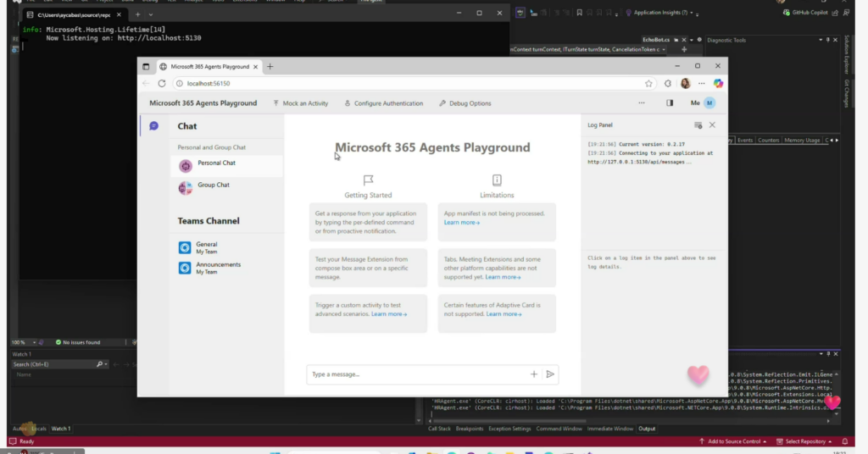The image size is (868, 454).
Task: Click the browser profile picture
Action: point(685,84)
